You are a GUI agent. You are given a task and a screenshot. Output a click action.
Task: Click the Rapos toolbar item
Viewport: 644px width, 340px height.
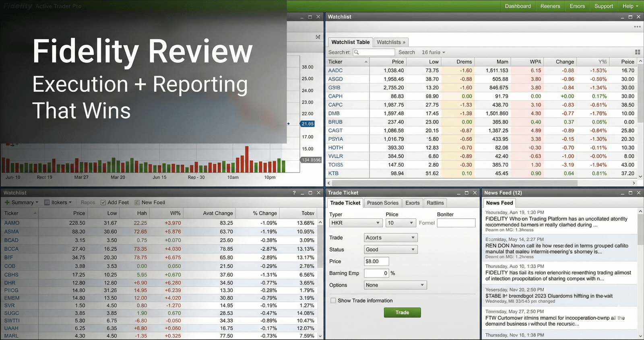point(88,202)
